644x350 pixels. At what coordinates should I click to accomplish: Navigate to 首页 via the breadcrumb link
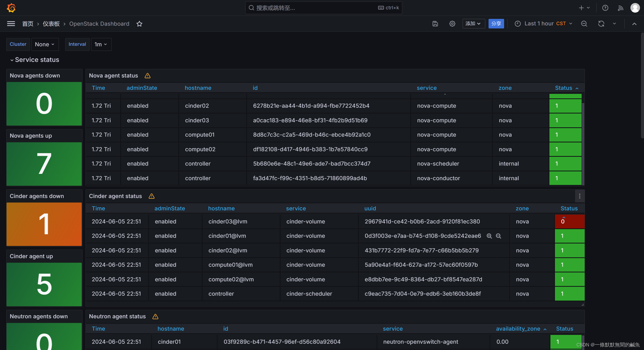coord(28,24)
